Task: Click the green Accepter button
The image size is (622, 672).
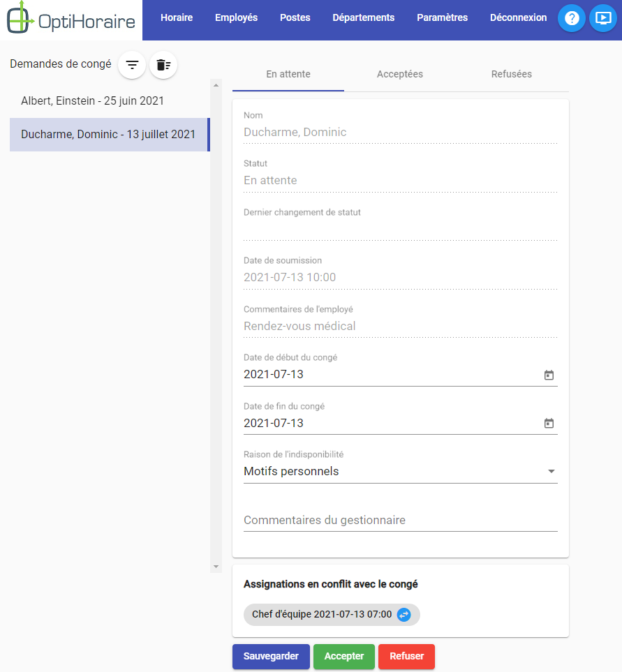Action: coord(343,656)
